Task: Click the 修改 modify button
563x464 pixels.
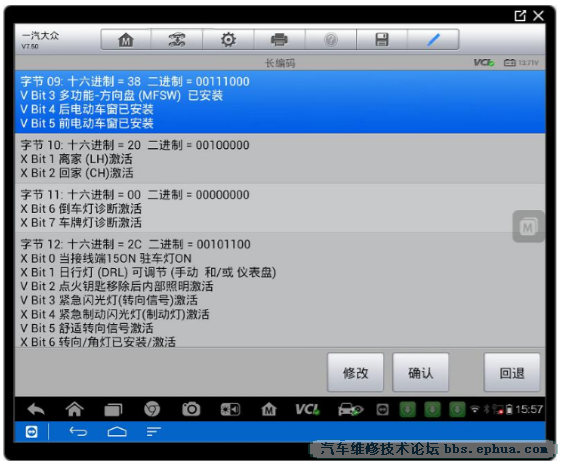Action: (x=355, y=373)
